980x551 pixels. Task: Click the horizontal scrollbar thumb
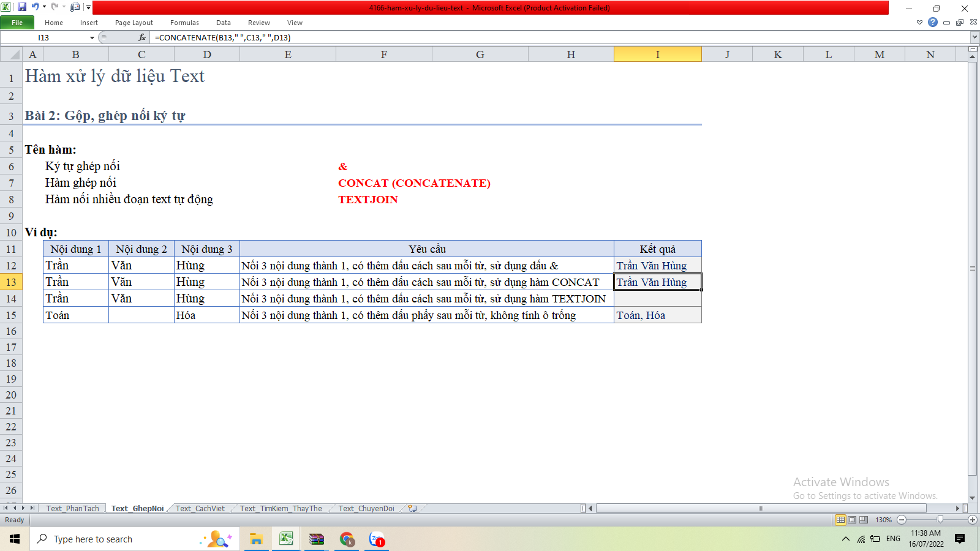(761, 508)
